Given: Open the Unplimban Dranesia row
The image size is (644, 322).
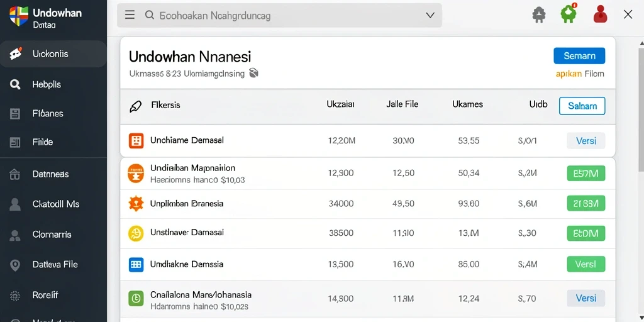Looking at the screenshot, I should point(367,204).
